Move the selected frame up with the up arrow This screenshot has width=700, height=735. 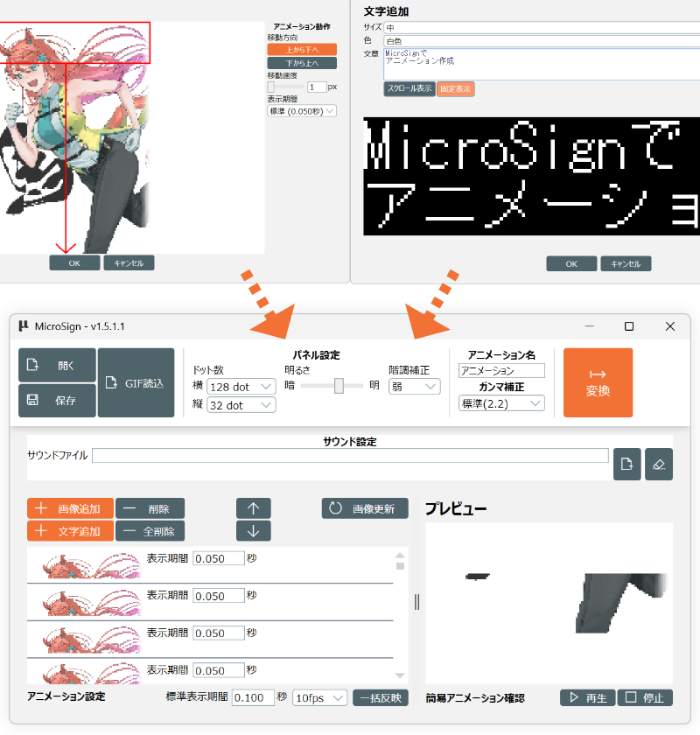253,508
